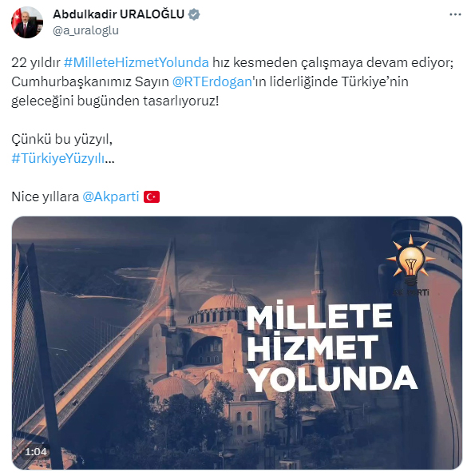Click the 'Nice yıllara' text
The width and height of the screenshot is (467, 476).
[46, 196]
